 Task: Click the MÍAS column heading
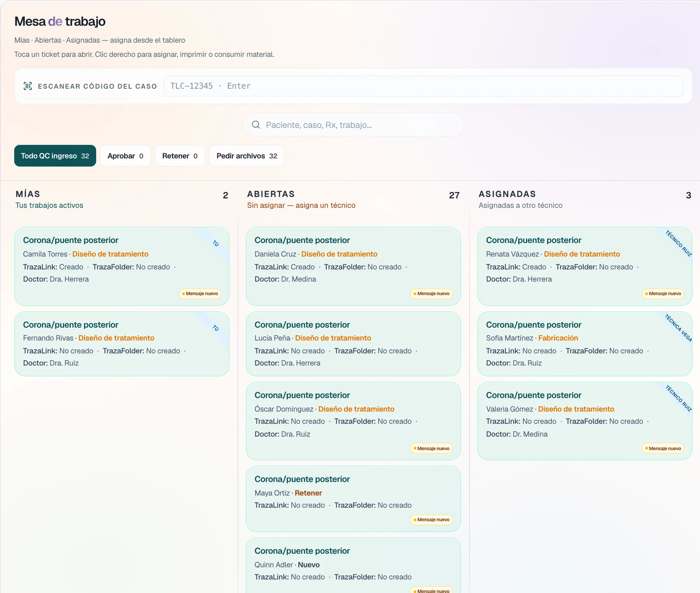(28, 194)
